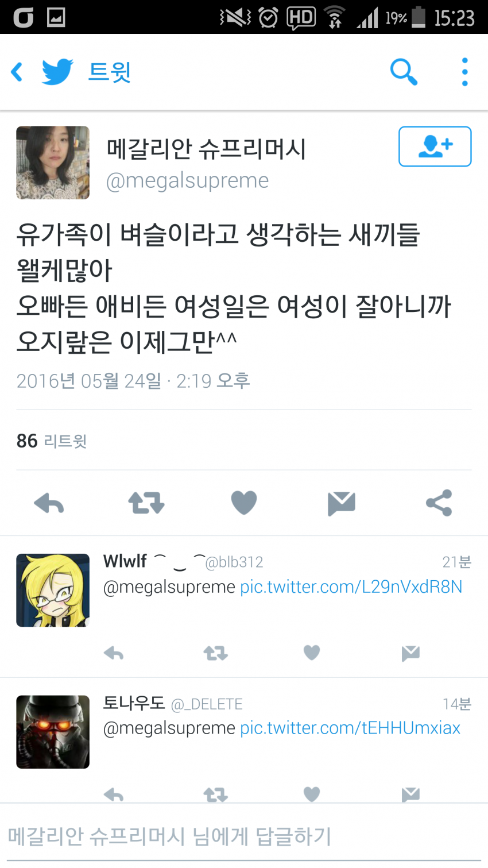
Task: Reply to Wlwlf's tweet
Action: pyautogui.click(x=114, y=653)
